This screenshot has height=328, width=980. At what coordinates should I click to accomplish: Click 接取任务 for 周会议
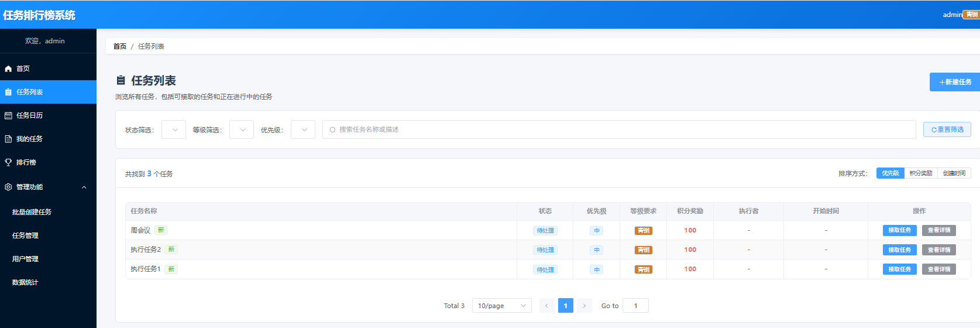point(900,230)
